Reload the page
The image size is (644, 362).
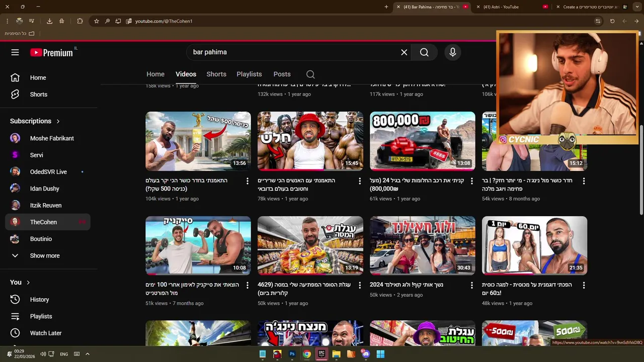click(x=612, y=21)
